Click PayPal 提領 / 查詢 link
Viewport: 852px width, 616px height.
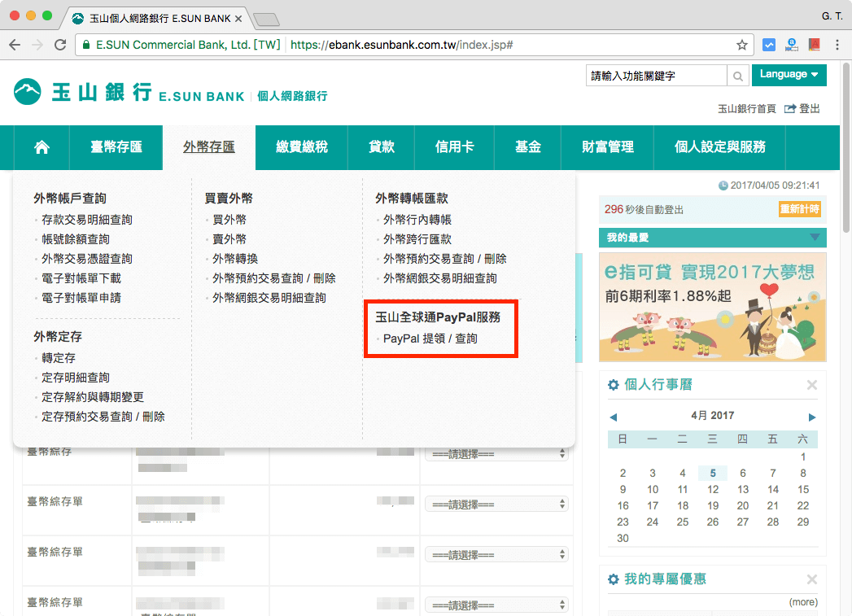pos(430,338)
